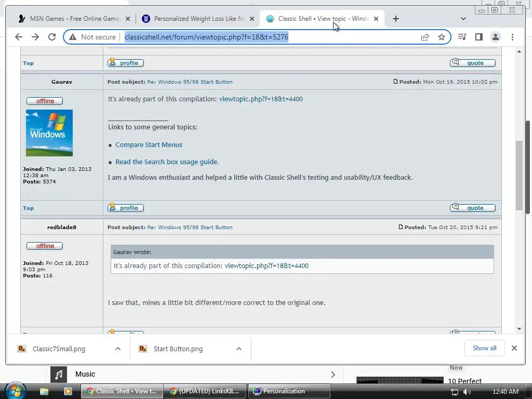532x399 pixels.
Task: Click the Not secure site warning
Action: coord(92,37)
